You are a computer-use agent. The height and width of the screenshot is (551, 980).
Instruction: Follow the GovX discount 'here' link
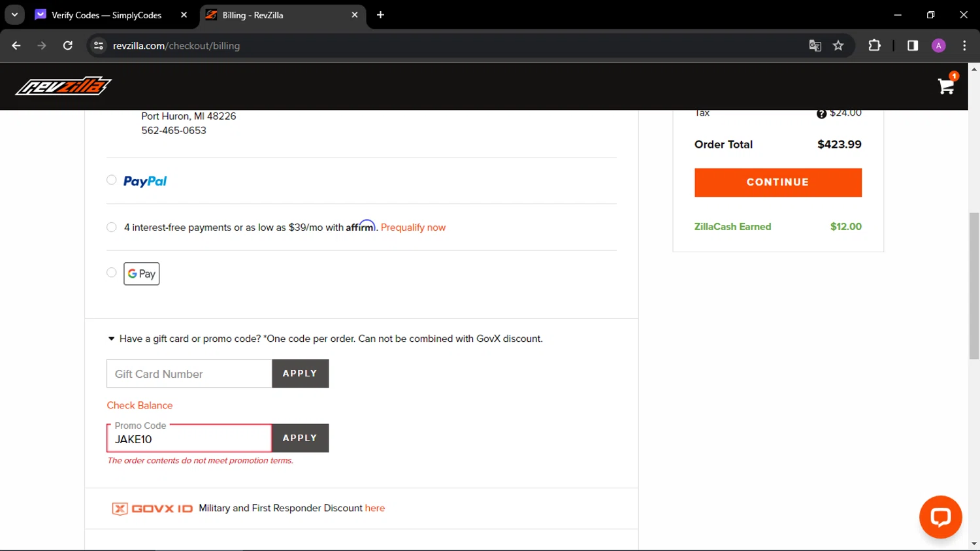click(375, 508)
